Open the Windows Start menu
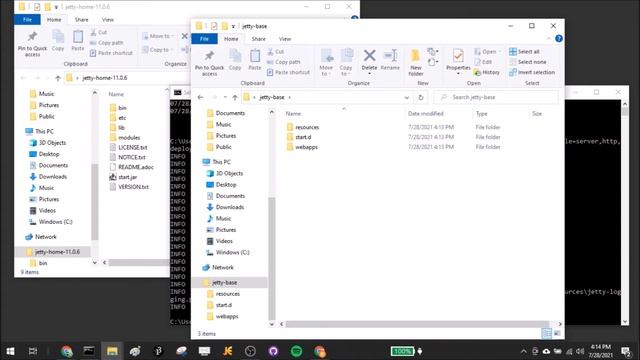Screen dimensions: 640x360 pyautogui.click(x=11, y=351)
